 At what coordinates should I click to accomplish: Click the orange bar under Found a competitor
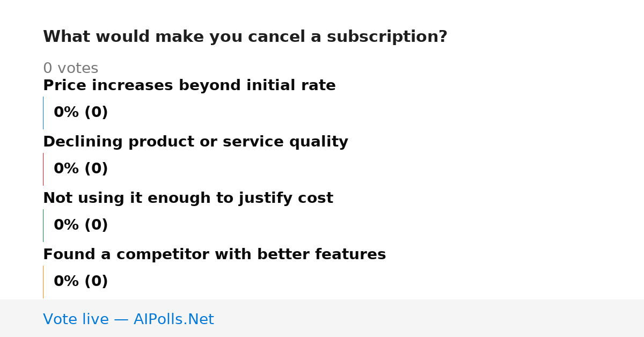(43, 282)
